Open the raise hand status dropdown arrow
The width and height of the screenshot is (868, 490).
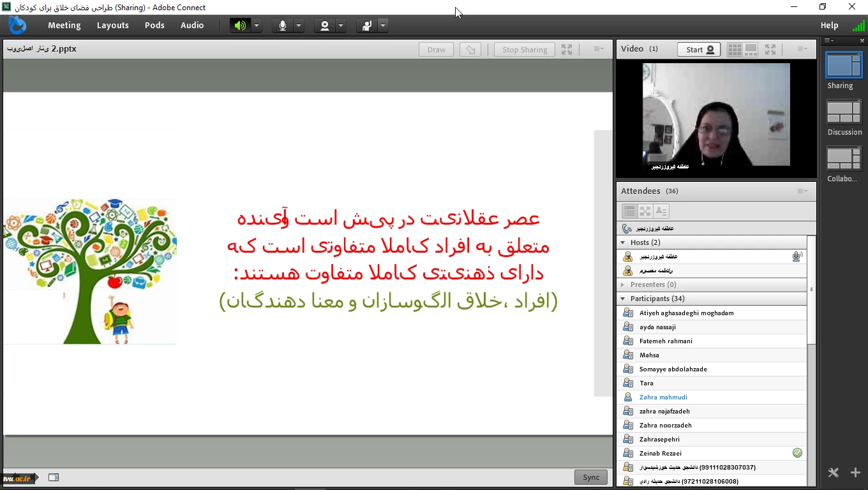pos(383,26)
